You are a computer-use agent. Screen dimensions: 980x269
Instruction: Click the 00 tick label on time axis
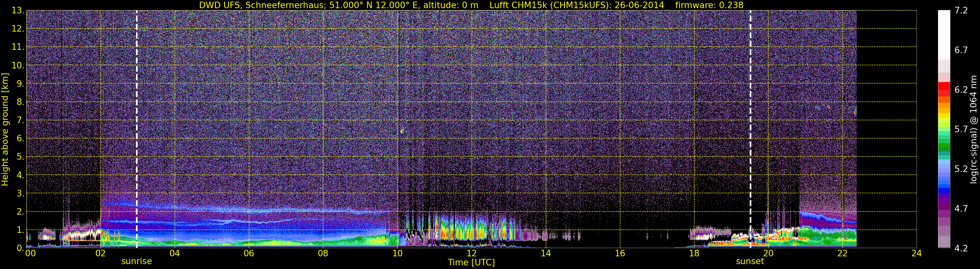pos(31,253)
